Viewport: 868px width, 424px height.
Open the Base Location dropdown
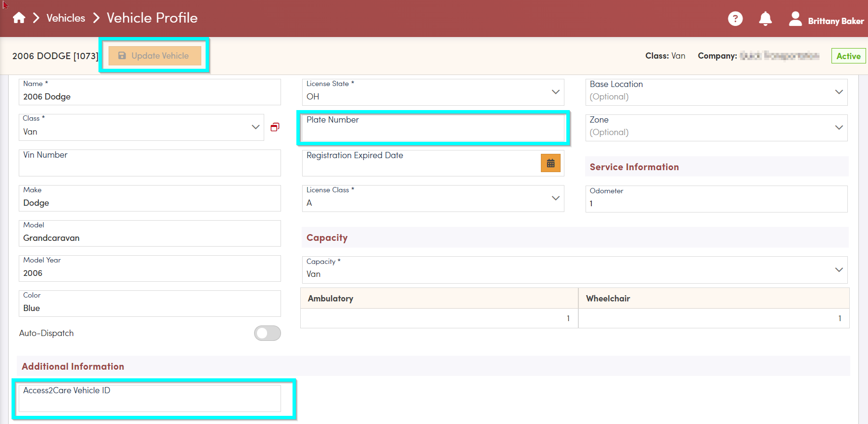click(x=839, y=92)
